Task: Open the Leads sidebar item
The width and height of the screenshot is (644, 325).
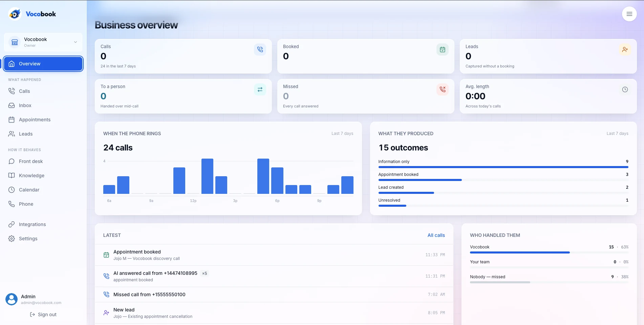Action: (43, 134)
